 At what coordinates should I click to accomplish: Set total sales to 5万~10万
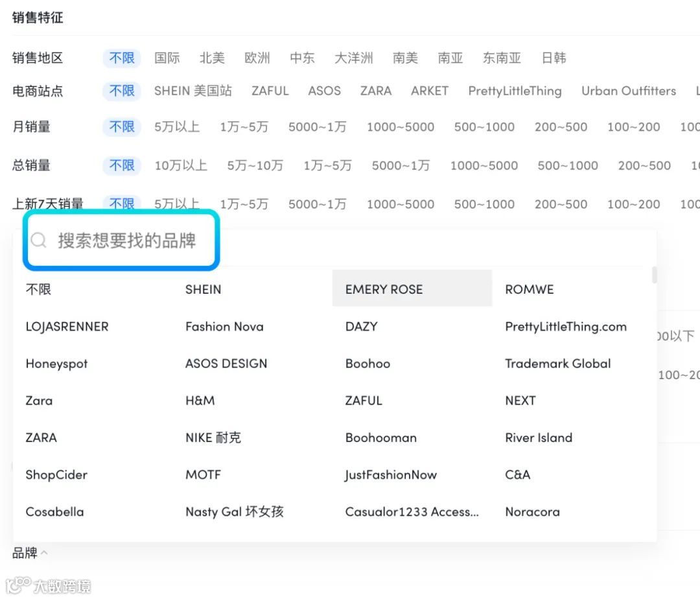[x=255, y=165]
